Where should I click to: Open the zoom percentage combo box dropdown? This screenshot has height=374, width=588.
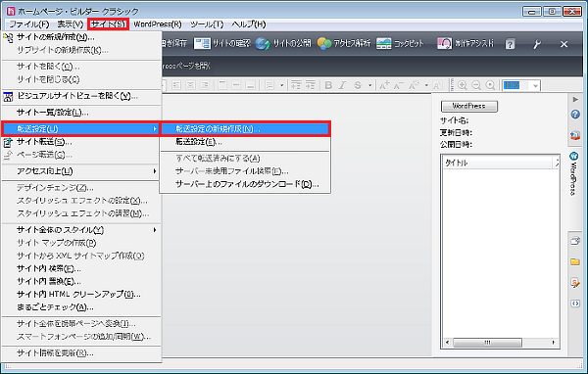[535, 86]
